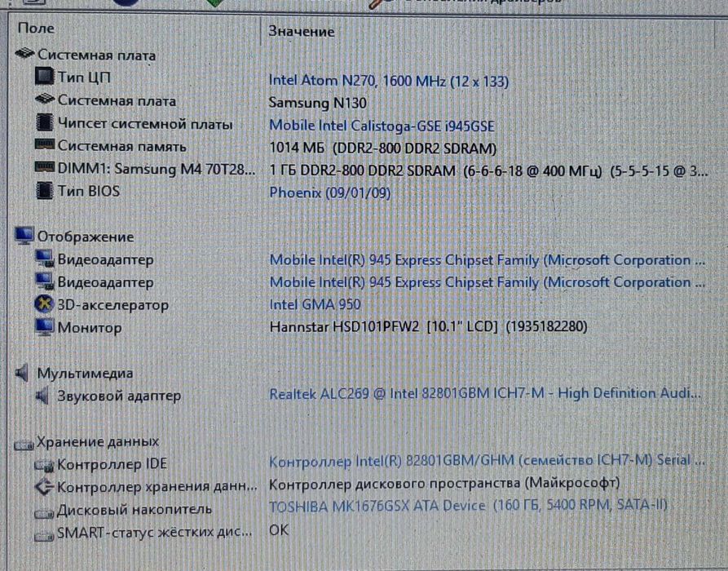This screenshot has width=728, height=571.
Task: Open the Контроллер Intel(R) 82801GBM/GHM link
Action: pos(487,460)
